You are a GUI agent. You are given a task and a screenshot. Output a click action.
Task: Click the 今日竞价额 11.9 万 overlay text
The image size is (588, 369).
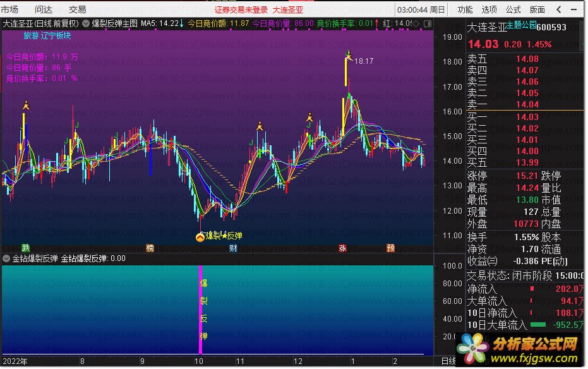[x=42, y=57]
